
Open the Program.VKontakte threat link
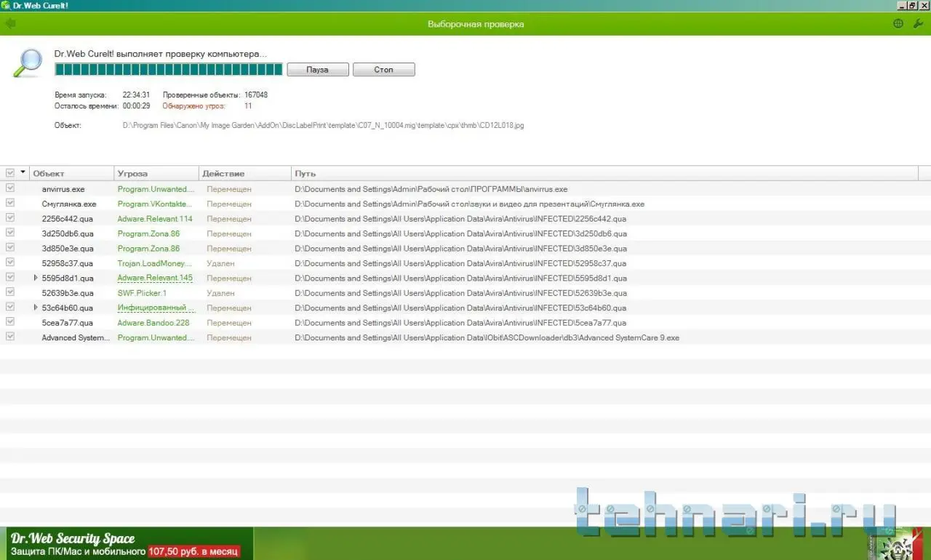coord(156,204)
